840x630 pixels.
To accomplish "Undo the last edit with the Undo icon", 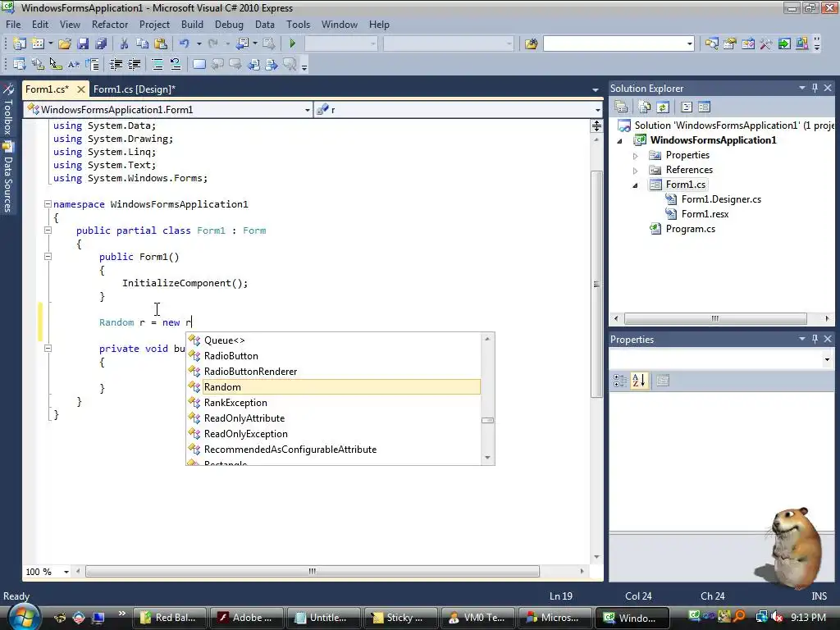I will click(x=185, y=43).
